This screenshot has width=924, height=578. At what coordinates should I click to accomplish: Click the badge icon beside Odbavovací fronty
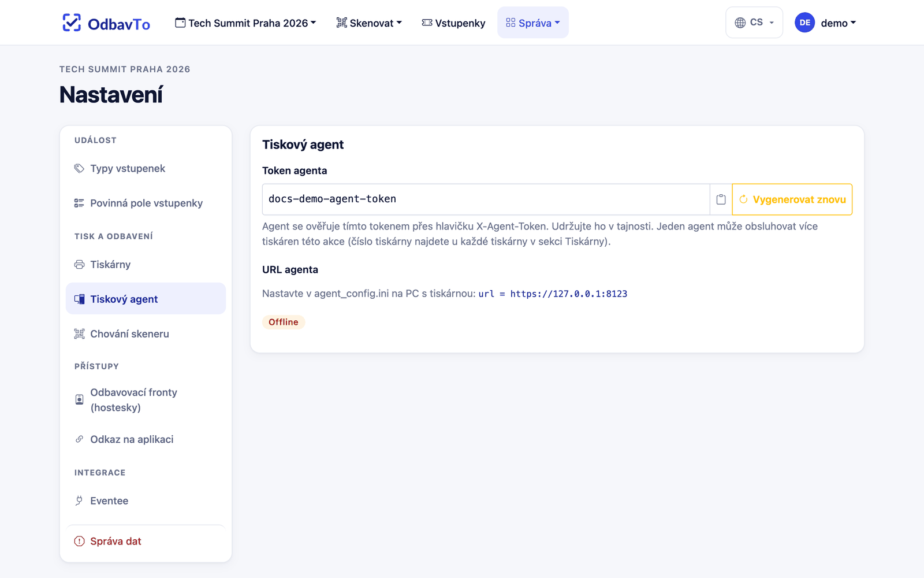coord(79,400)
